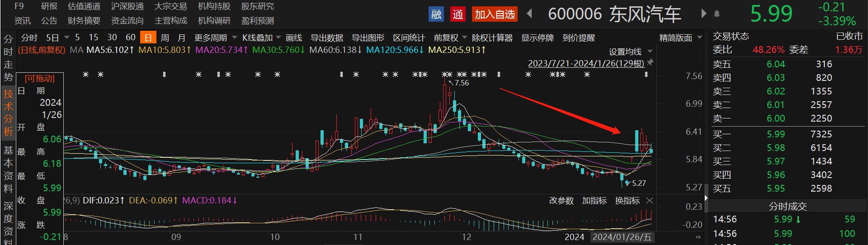Viewport: 868px width, 245px height.
Task: Select 15-minute period
Action: click(x=94, y=37)
